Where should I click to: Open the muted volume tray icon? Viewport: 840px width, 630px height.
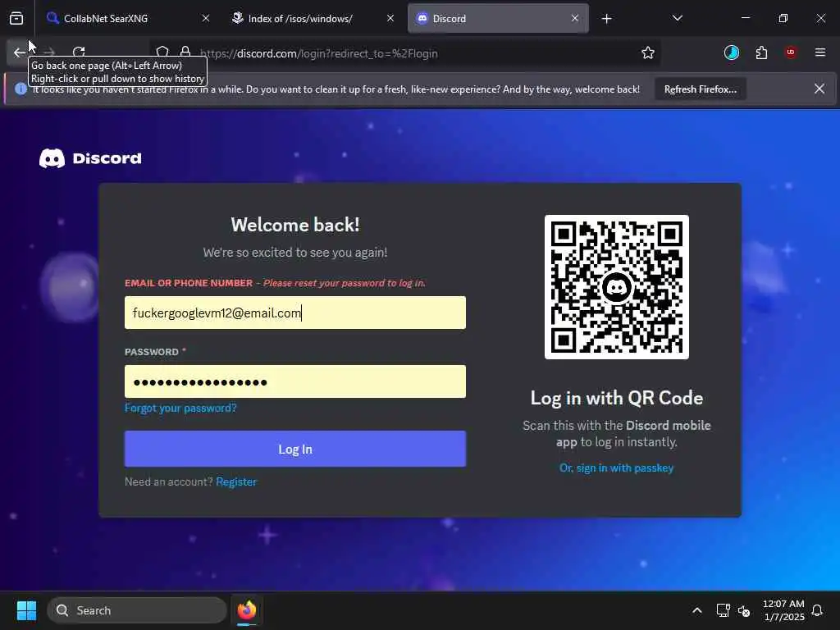pyautogui.click(x=743, y=610)
